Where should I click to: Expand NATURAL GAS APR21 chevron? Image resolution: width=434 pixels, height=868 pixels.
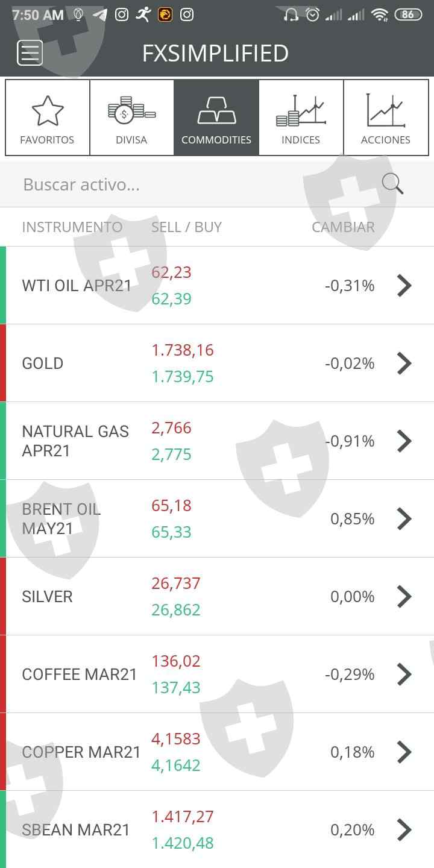pyautogui.click(x=404, y=441)
